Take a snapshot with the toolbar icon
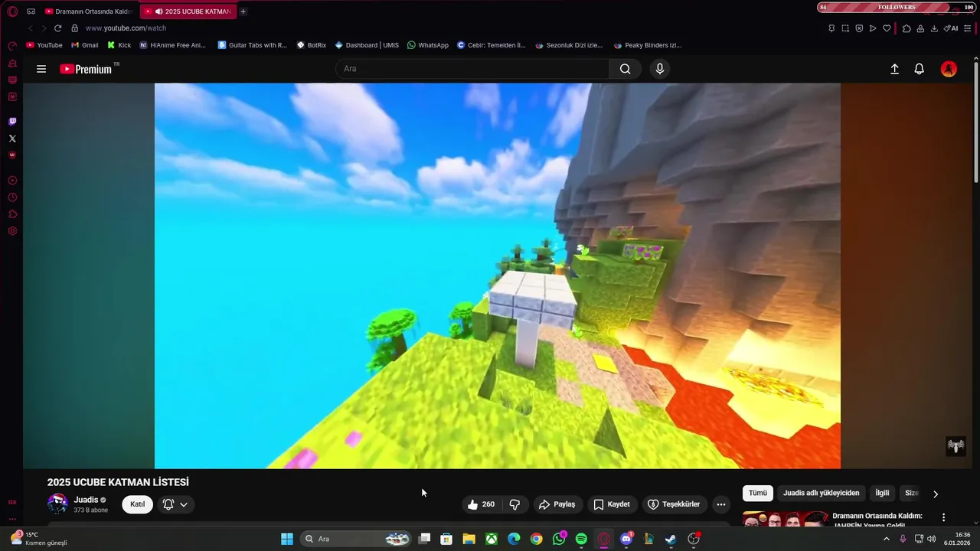 coord(845,28)
